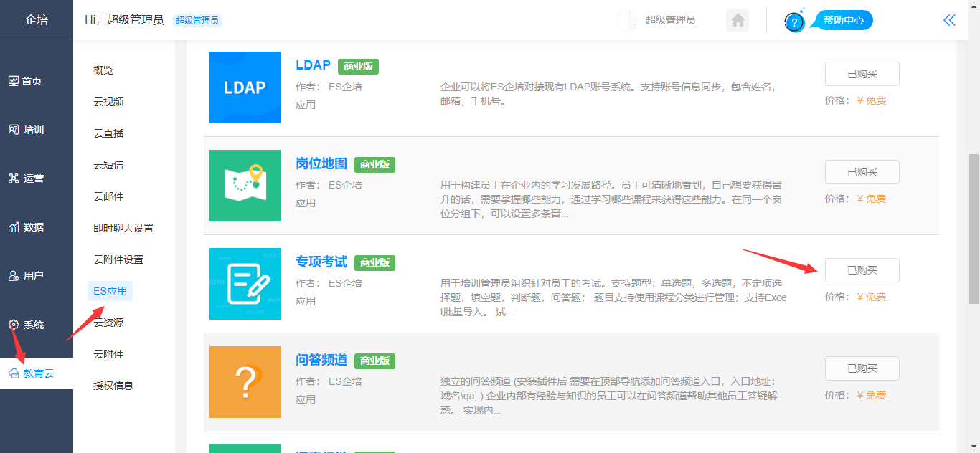Select ES应用 submenu item
This screenshot has width=980, height=453.
coord(110,291)
